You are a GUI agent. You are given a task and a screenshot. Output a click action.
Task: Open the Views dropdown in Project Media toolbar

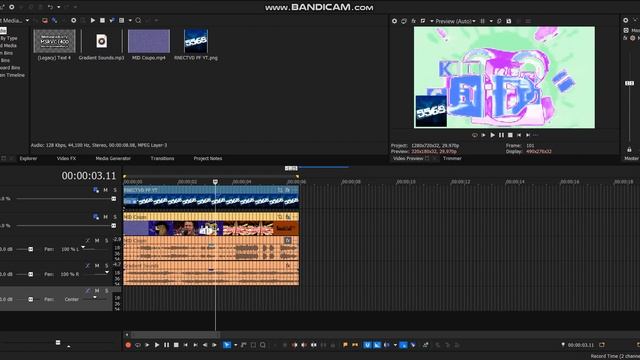(130, 20)
